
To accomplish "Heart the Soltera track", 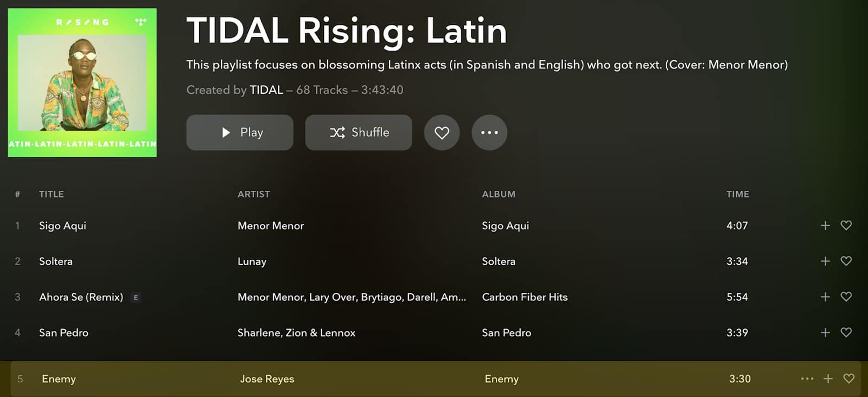I will pyautogui.click(x=846, y=261).
